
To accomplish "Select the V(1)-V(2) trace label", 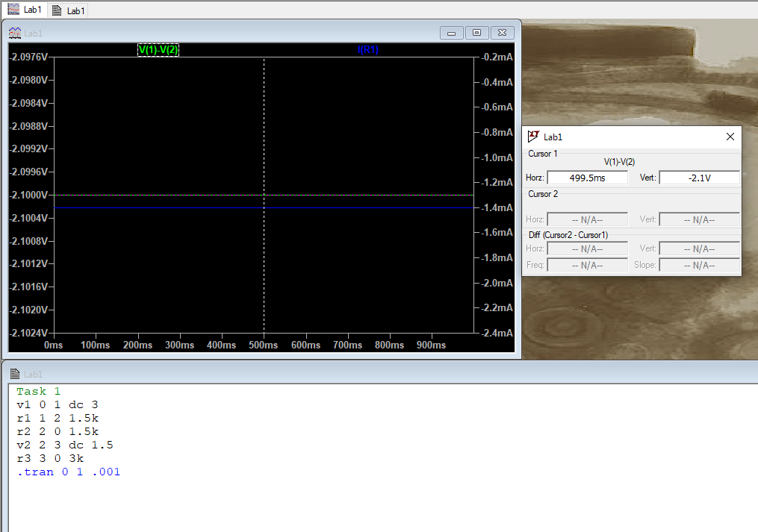I will pos(158,49).
